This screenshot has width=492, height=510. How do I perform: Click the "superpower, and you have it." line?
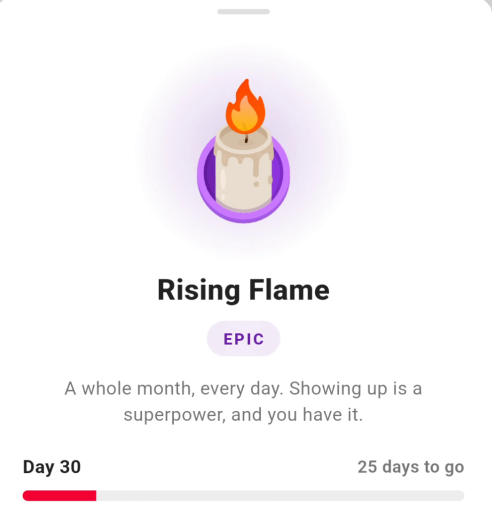pos(243,415)
